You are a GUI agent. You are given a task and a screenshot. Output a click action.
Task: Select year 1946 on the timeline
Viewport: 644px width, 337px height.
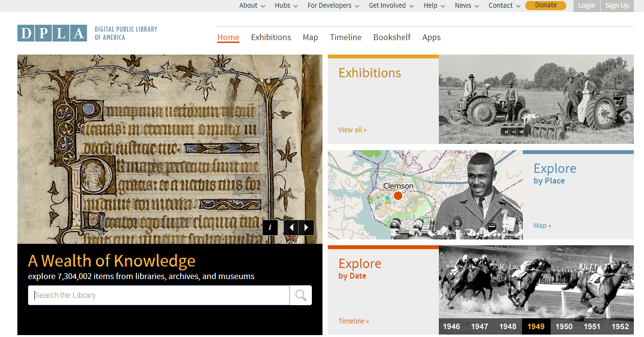coord(451,327)
